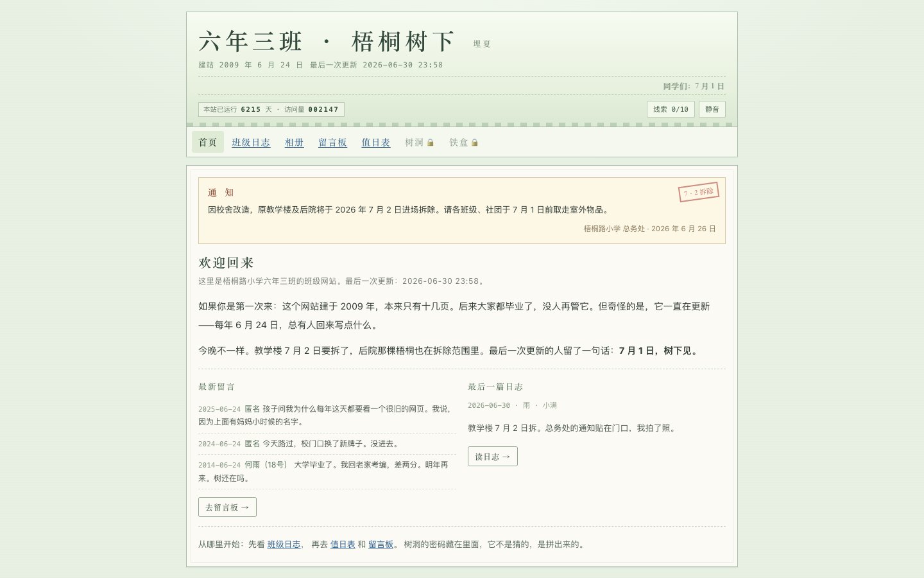This screenshot has width=924, height=578.
Task: Click the 去留言板 → button
Action: point(227,507)
